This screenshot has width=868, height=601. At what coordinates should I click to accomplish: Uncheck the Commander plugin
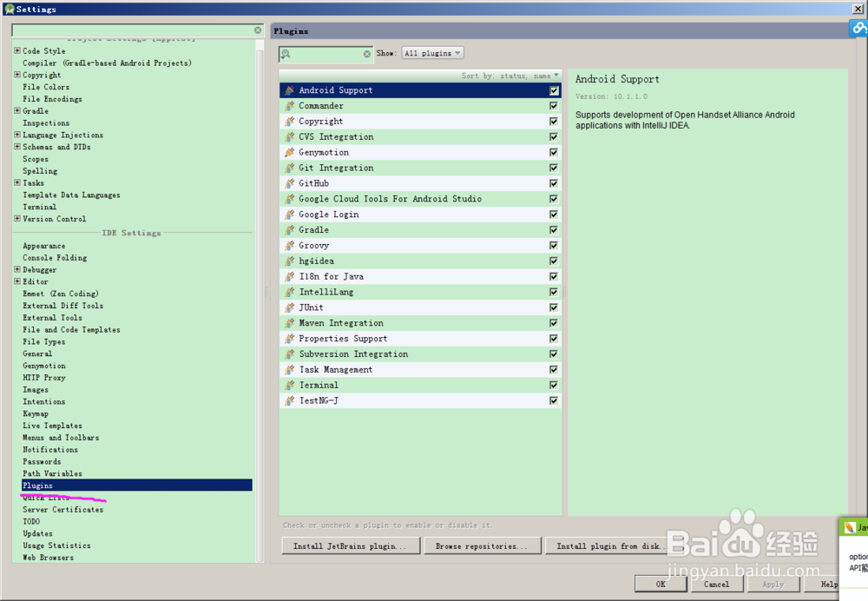(x=554, y=106)
